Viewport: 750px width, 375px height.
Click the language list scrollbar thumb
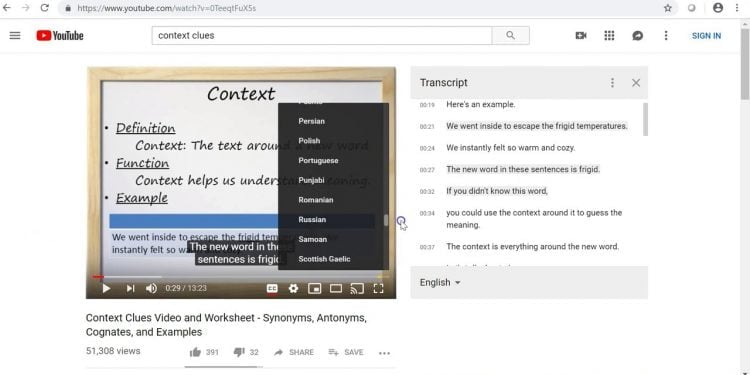[x=386, y=221]
